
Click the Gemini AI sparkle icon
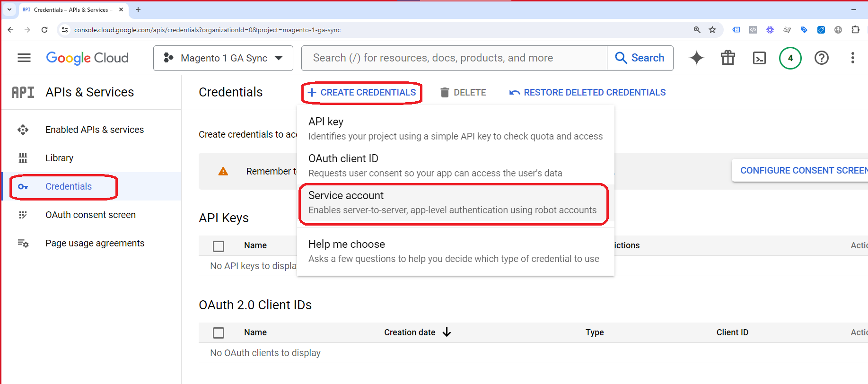[x=696, y=58]
